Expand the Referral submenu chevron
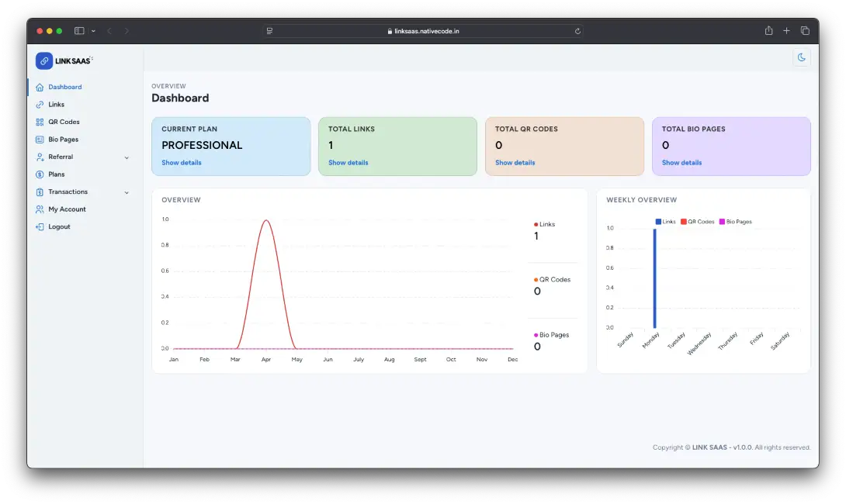Screen dimensions: 846x504 pos(127,157)
